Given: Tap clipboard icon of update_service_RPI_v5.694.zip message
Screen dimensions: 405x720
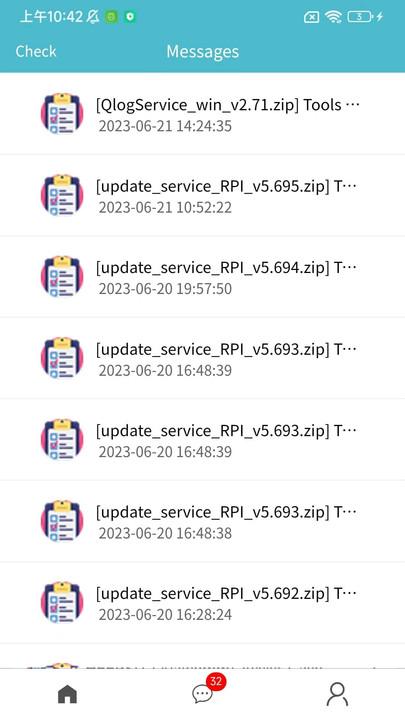Looking at the screenshot, I should coord(62,277).
